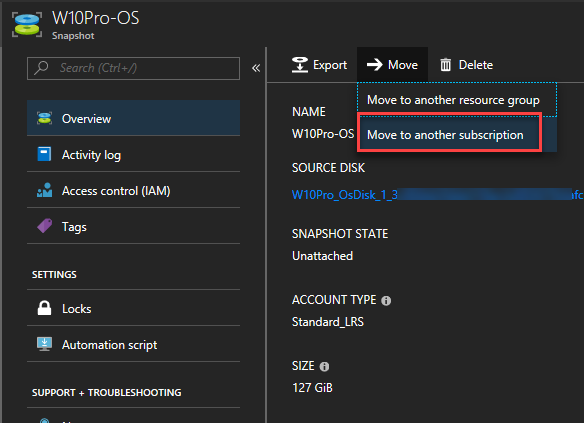Click the Delete trash can icon
584x423 pixels.
pyautogui.click(x=445, y=65)
